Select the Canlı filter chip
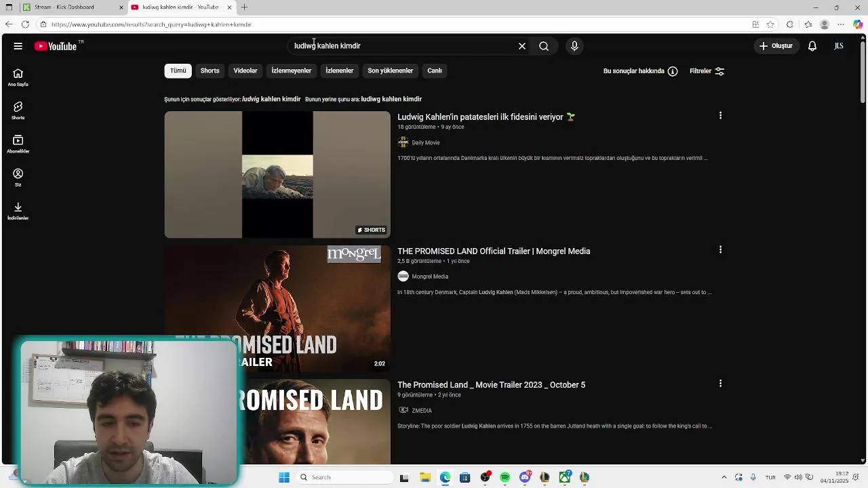This screenshot has width=868, height=488. tap(435, 70)
